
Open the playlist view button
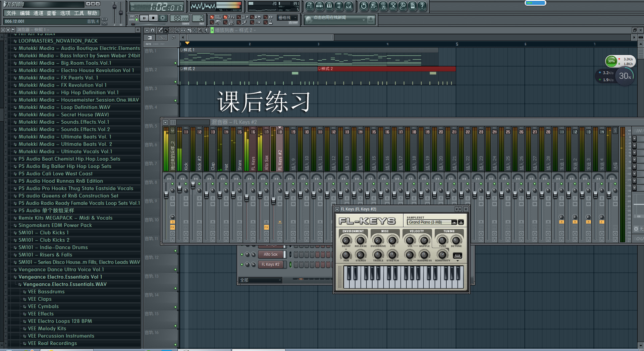pos(310,6)
